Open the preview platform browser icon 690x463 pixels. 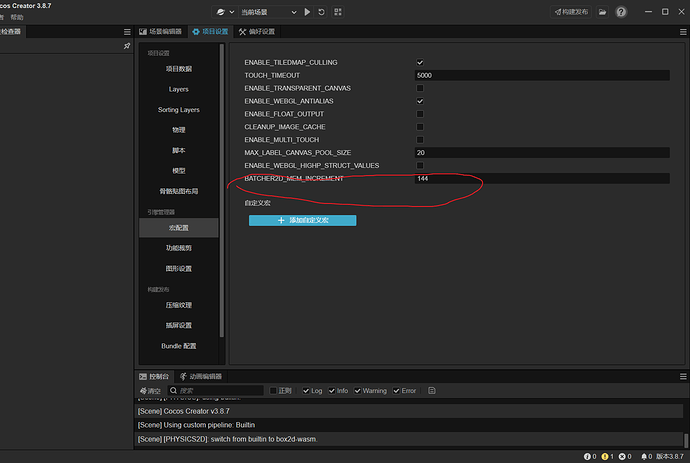point(220,12)
